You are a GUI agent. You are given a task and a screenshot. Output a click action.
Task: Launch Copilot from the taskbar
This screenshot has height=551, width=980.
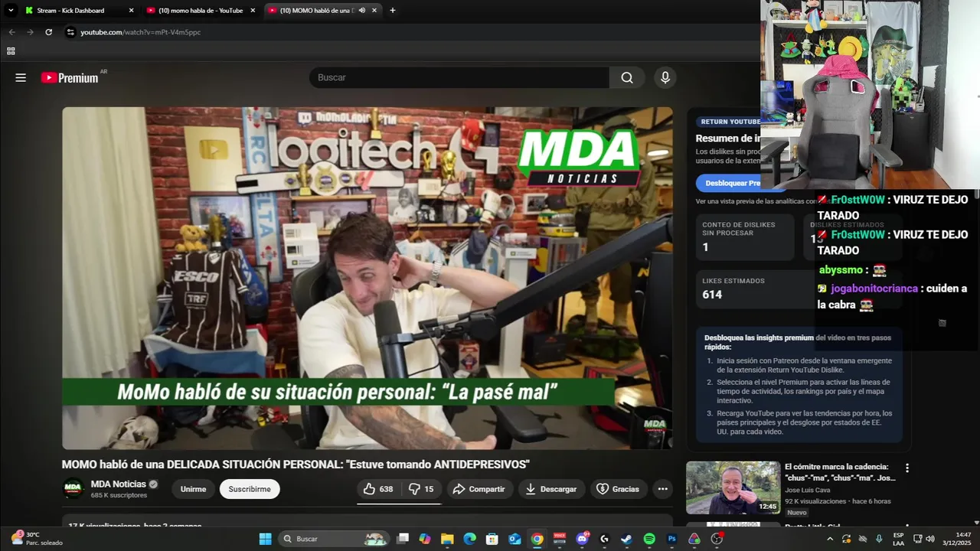click(425, 539)
